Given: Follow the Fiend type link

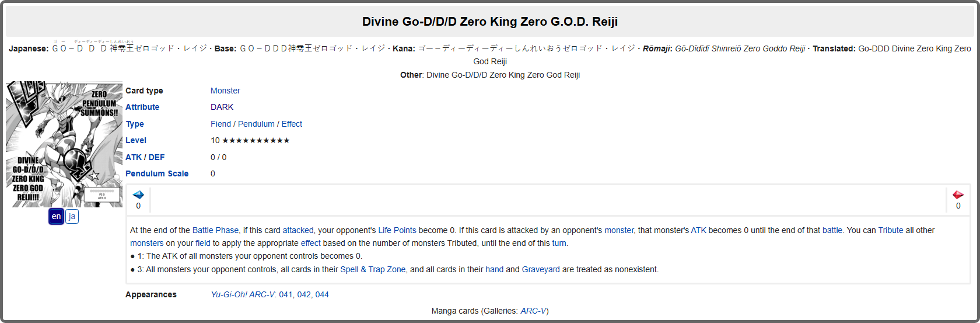Looking at the screenshot, I should [220, 124].
